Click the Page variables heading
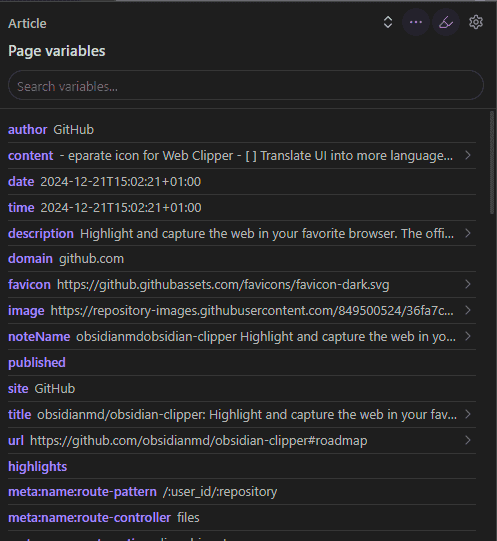 tap(57, 51)
